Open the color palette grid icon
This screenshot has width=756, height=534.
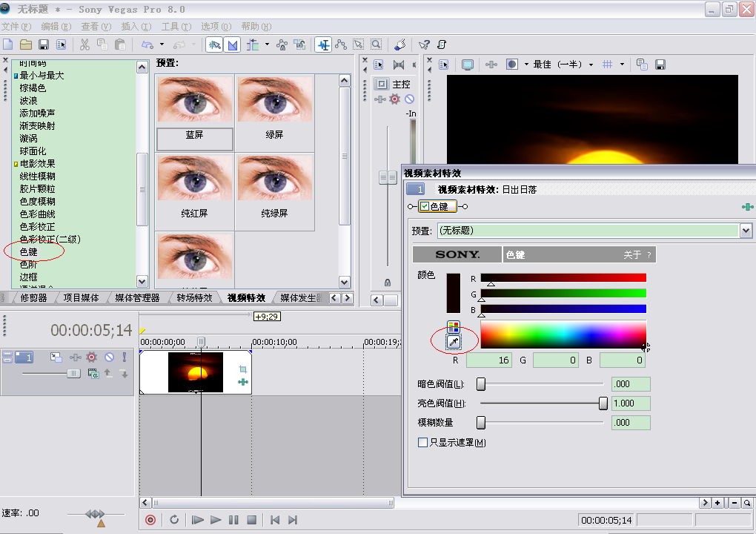click(453, 326)
